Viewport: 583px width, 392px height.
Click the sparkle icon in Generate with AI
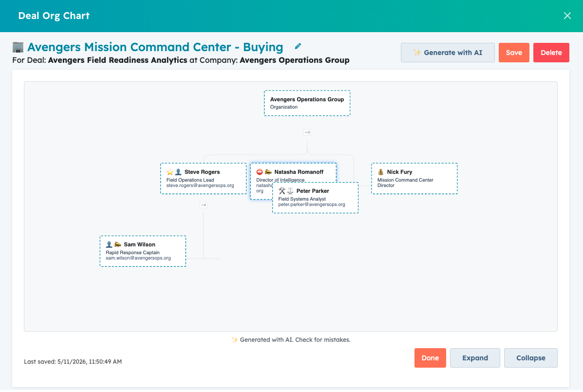(x=417, y=53)
